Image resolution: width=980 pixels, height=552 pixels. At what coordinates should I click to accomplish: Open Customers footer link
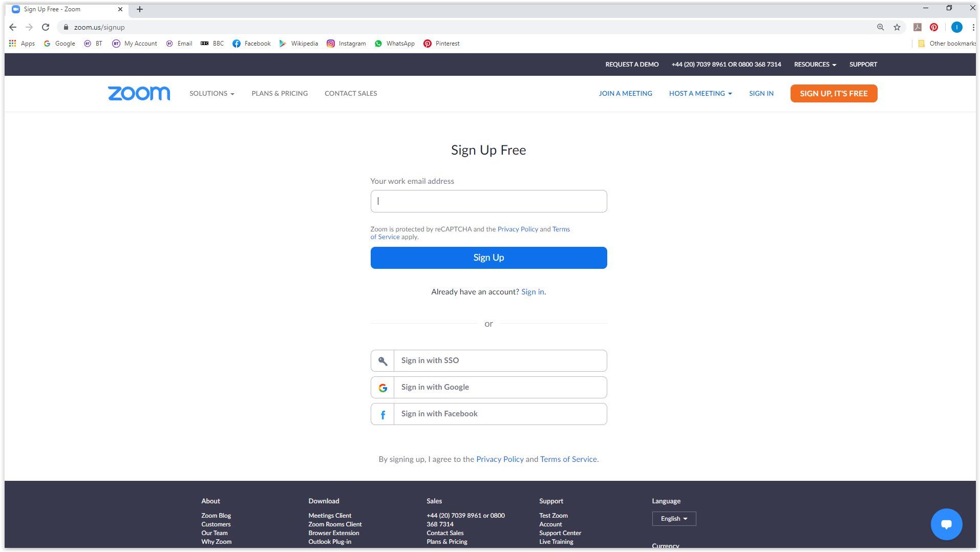[216, 524]
